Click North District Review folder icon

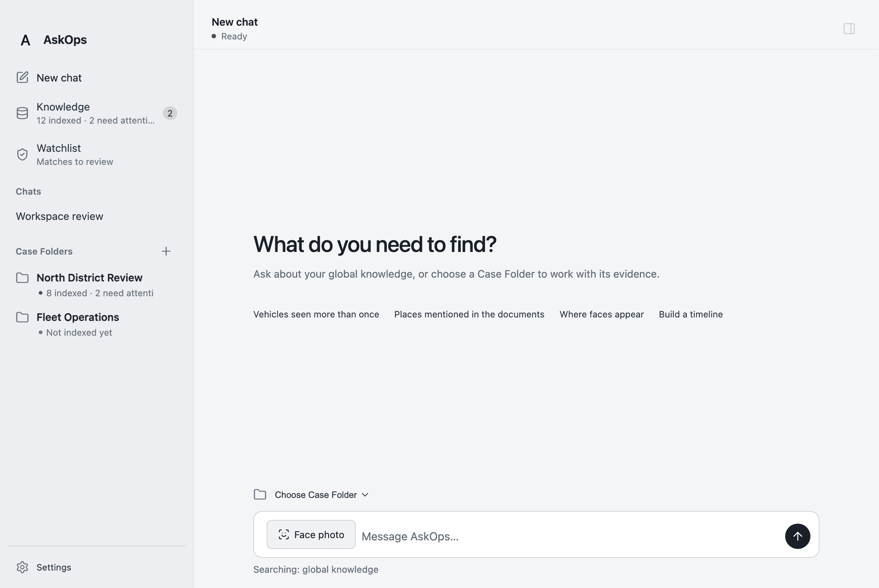(x=22, y=278)
